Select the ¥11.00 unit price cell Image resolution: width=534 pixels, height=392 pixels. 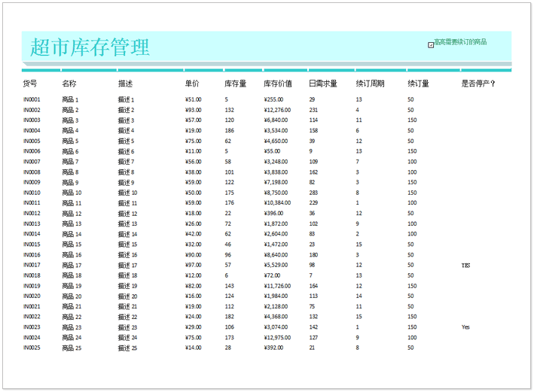pos(193,151)
